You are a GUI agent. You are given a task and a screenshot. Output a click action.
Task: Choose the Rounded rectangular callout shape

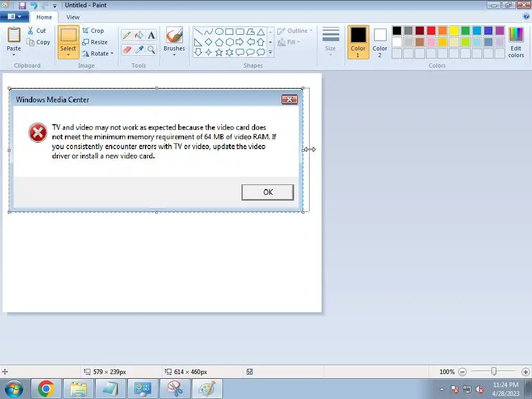pos(240,52)
